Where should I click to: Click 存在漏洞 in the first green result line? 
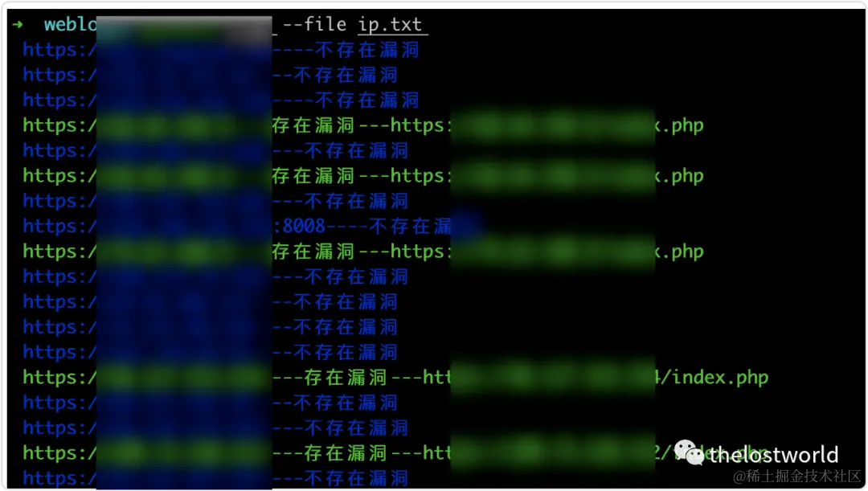(313, 125)
